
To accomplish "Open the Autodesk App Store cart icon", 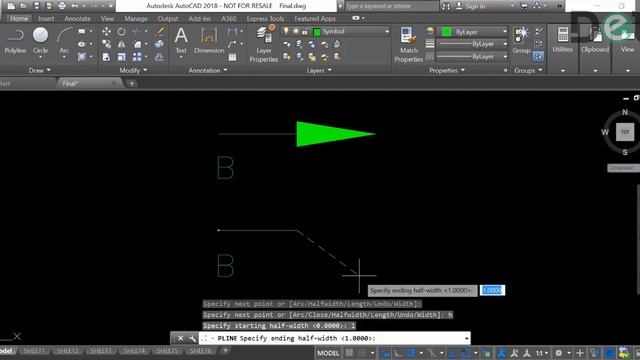I will pyautogui.click(x=524, y=6).
